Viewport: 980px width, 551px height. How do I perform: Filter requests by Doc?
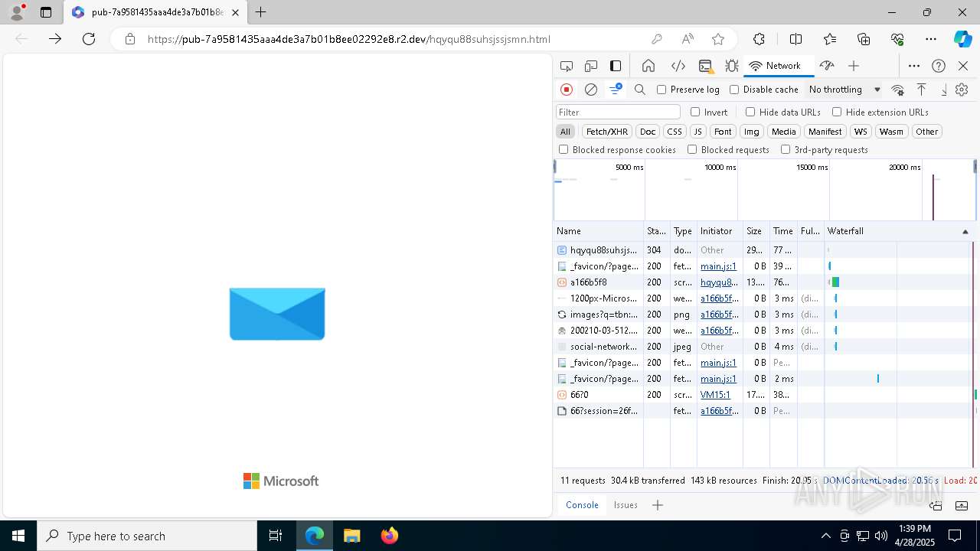(x=648, y=132)
